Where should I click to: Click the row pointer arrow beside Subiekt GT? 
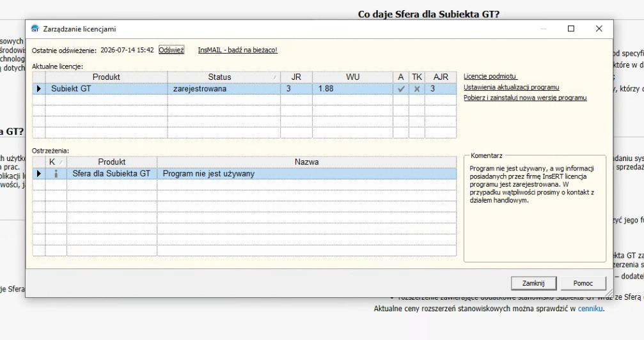(x=38, y=89)
